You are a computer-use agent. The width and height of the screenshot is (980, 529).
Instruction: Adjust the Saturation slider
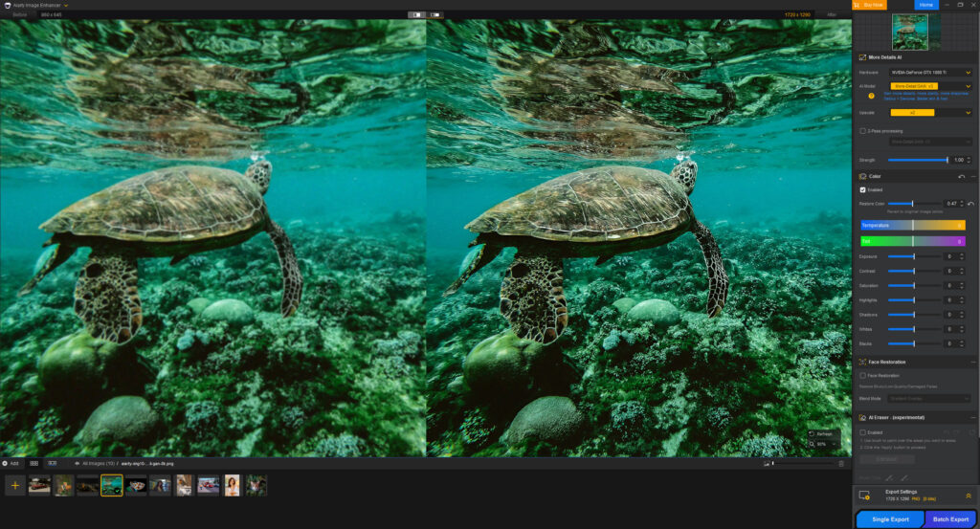point(914,285)
